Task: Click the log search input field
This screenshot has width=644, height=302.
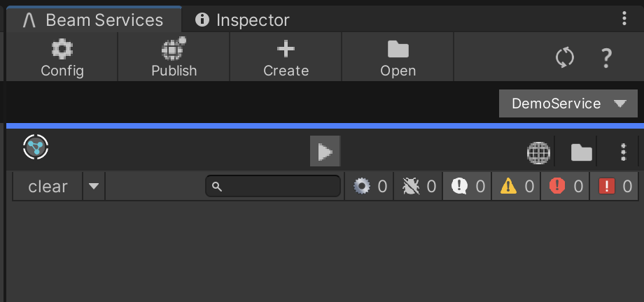Action: tap(279, 187)
